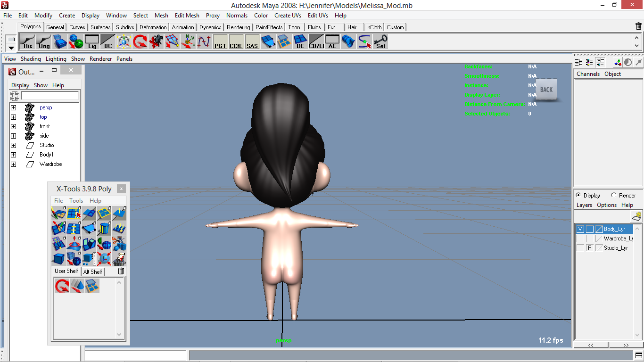This screenshot has height=362, width=644.
Task: Click the PGT shelf button
Action: tap(220, 42)
